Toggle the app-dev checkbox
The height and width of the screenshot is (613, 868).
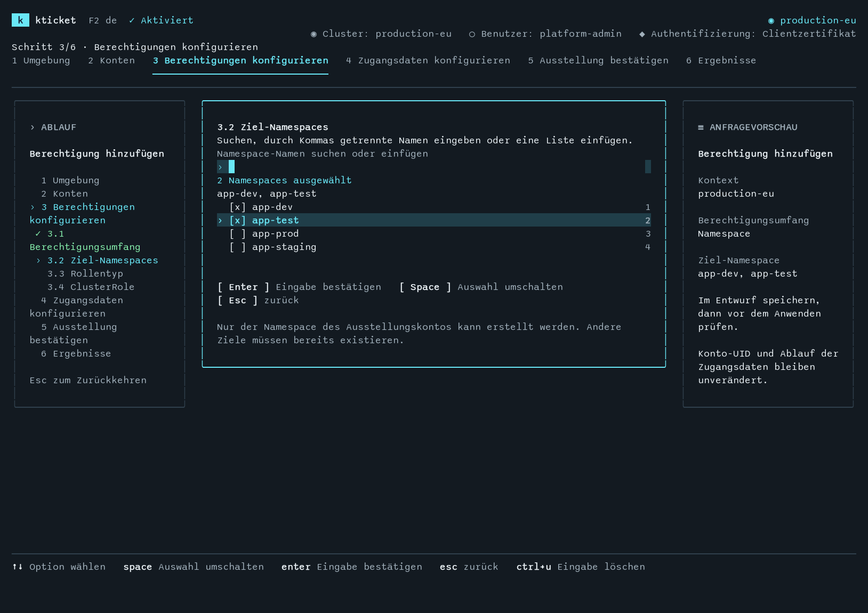(238, 207)
